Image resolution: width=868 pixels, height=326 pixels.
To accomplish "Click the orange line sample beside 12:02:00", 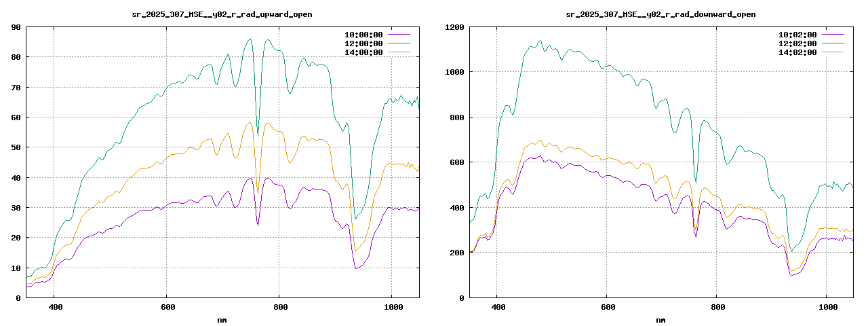I will [x=833, y=43].
